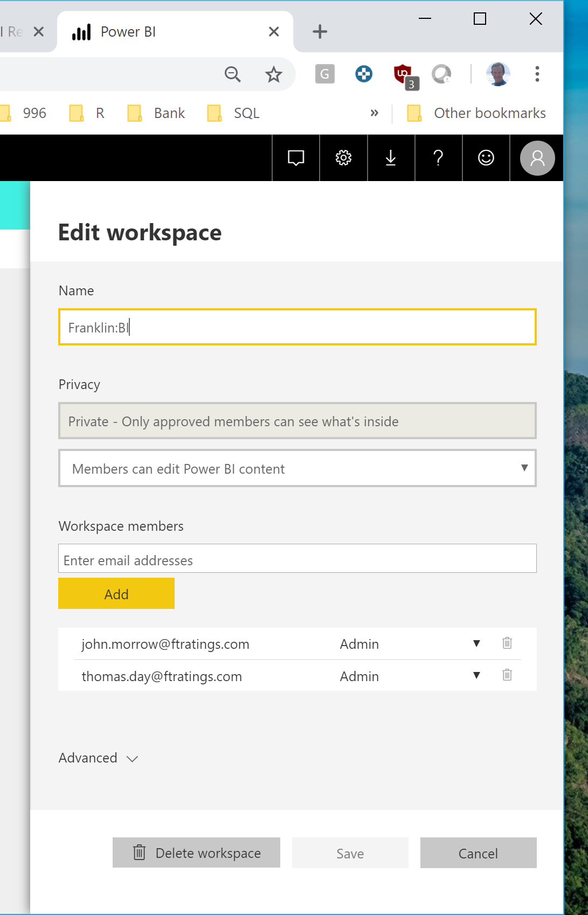Open the 996 bookmark folder
Screen dimensions: 588x915
[23, 113]
